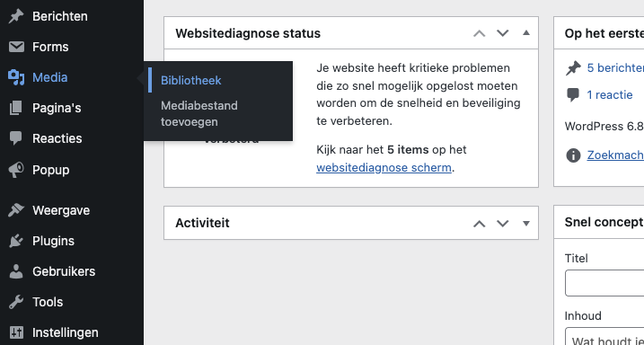644x345 pixels.
Task: Open Instellingen sliders icon
Action: (x=16, y=332)
